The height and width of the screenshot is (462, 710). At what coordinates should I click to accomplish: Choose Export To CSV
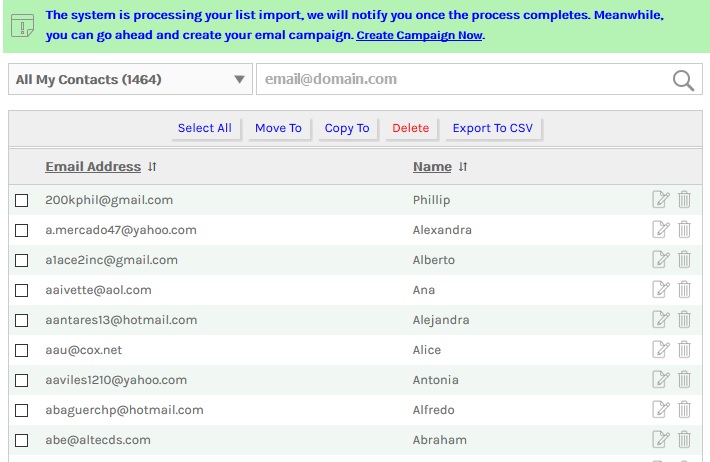pos(492,128)
